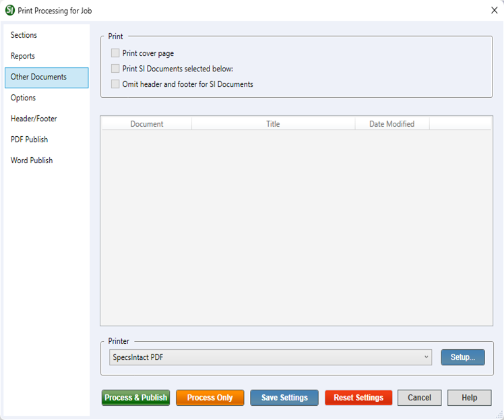Click the Setup... printer button

[463, 357]
